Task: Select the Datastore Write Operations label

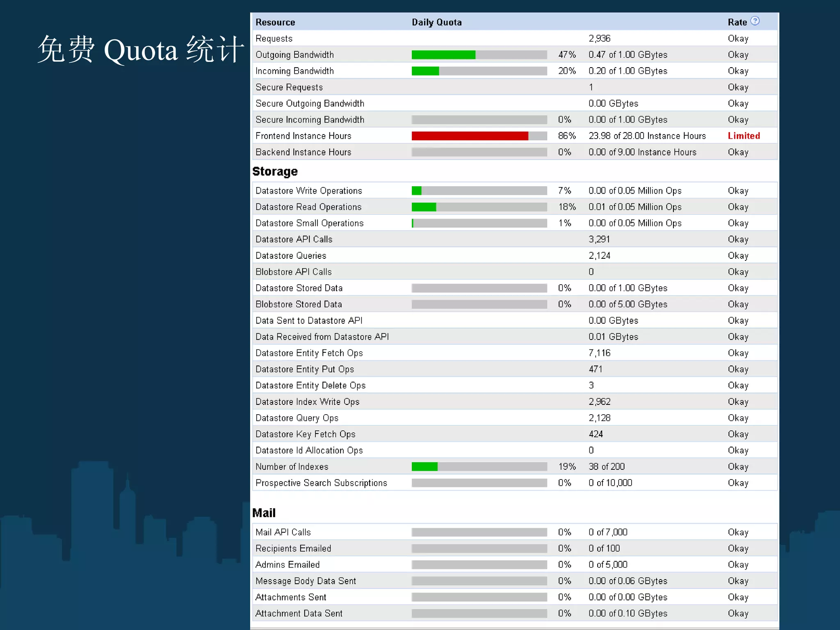Action: [309, 191]
